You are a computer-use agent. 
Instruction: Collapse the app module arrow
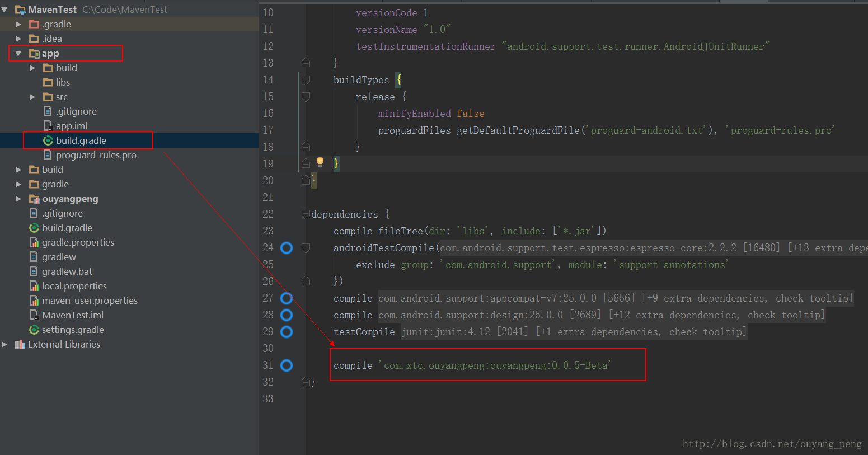click(x=18, y=53)
